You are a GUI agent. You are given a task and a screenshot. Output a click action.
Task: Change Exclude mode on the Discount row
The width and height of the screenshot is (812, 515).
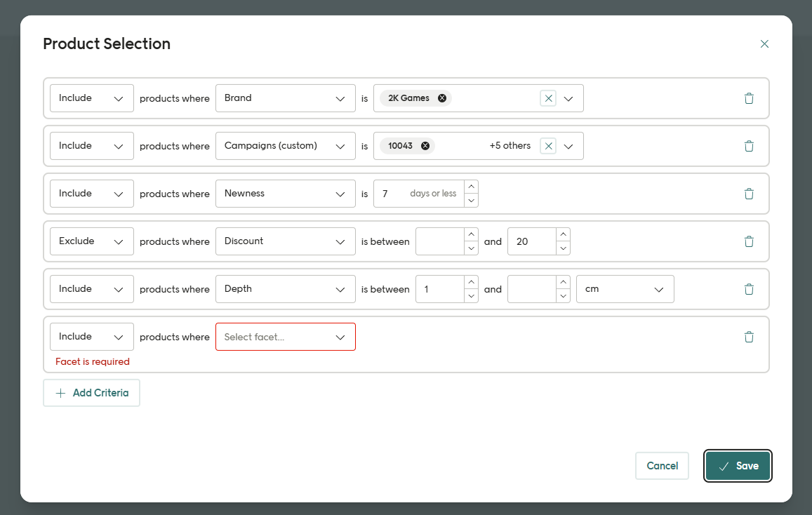point(91,241)
